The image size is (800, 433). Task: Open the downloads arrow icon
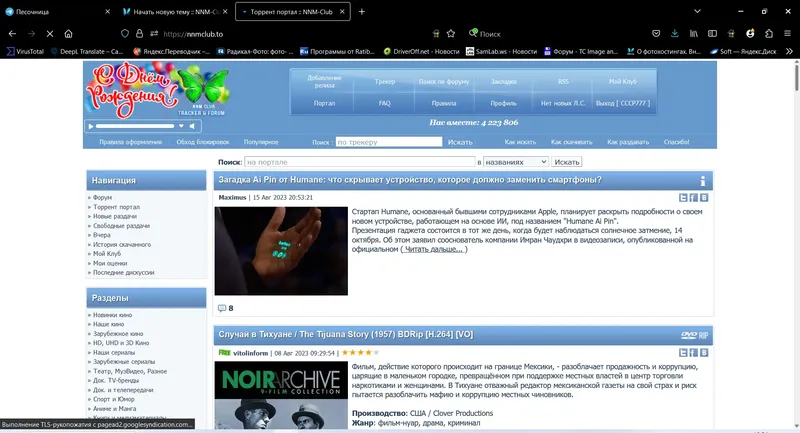click(674, 34)
